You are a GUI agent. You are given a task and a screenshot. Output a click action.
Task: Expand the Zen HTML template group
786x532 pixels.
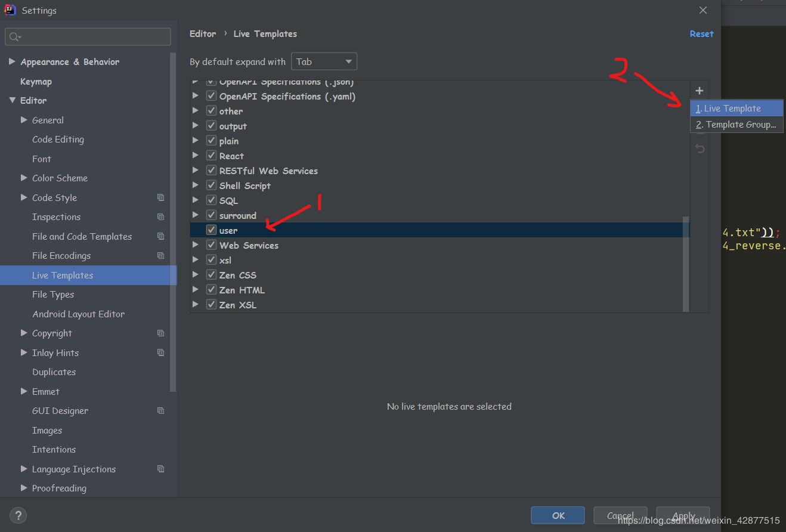click(196, 290)
